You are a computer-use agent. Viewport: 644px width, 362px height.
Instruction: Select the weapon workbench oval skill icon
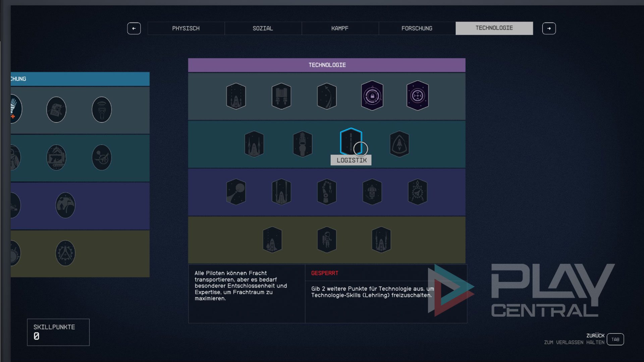pyautogui.click(x=56, y=158)
